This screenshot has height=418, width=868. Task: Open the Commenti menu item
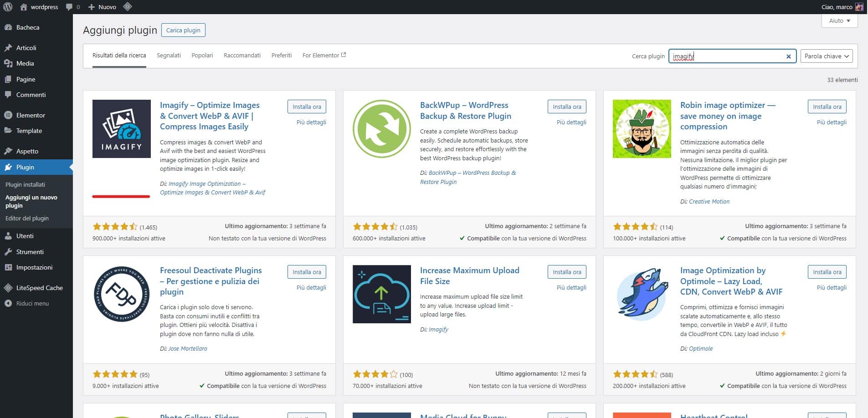pos(36,95)
